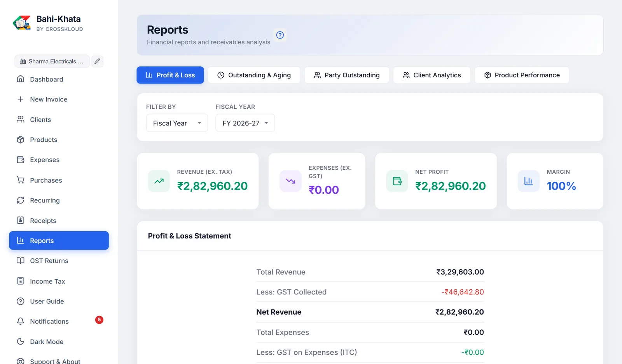Click the Total Expenses row label
Viewport: 622px width, 364px height.
[x=283, y=332]
